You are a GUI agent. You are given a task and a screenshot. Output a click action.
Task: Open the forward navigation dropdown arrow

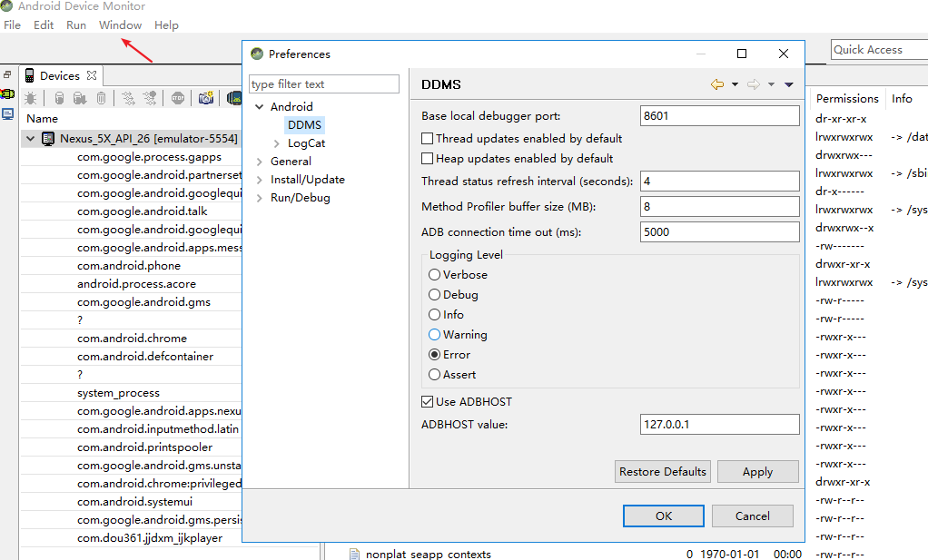[771, 84]
